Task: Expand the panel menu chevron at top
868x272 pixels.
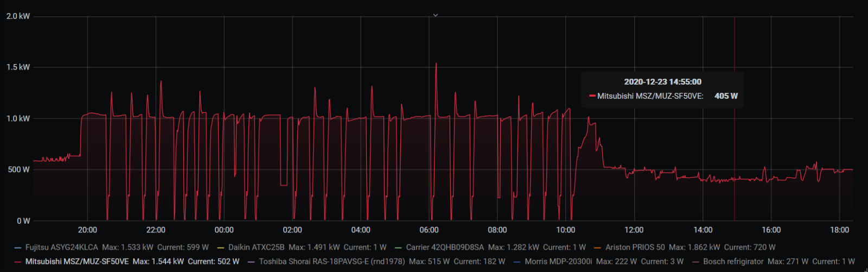Action: (x=435, y=15)
